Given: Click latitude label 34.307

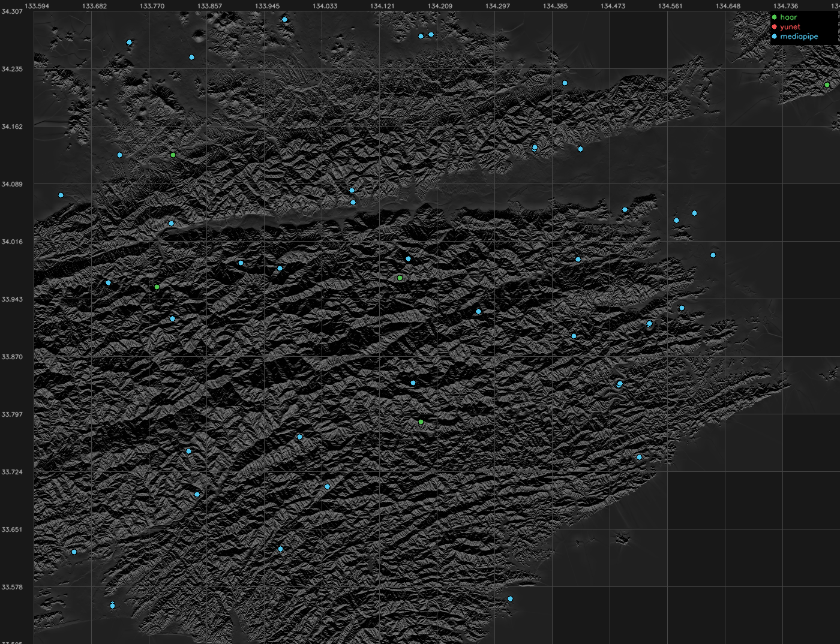Looking at the screenshot, I should coord(12,11).
